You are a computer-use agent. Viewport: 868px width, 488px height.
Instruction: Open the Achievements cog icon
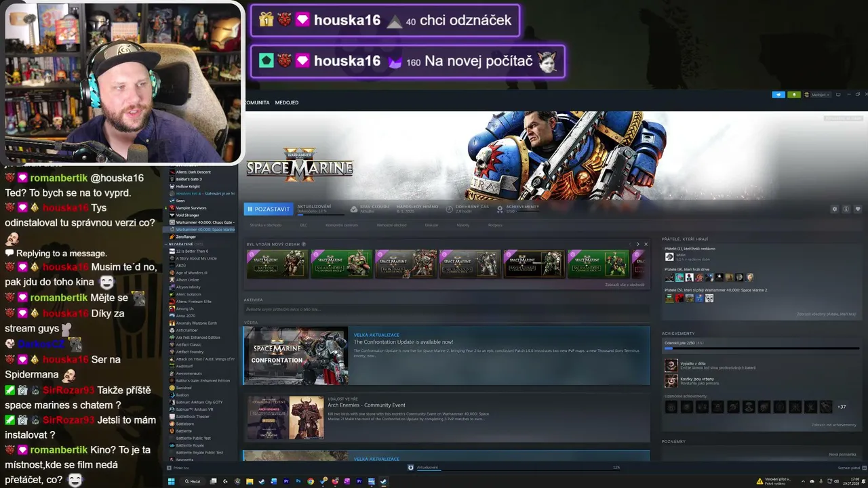[x=500, y=209]
